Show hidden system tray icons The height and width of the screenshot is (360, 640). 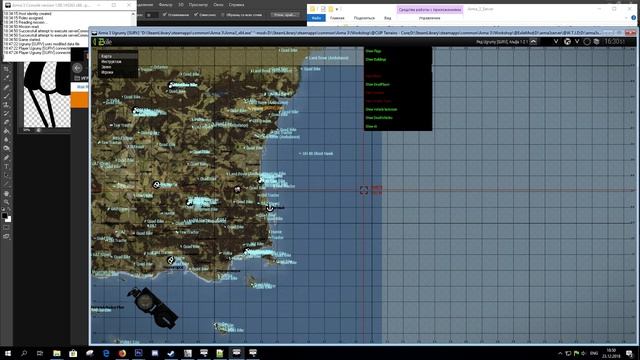point(560,353)
